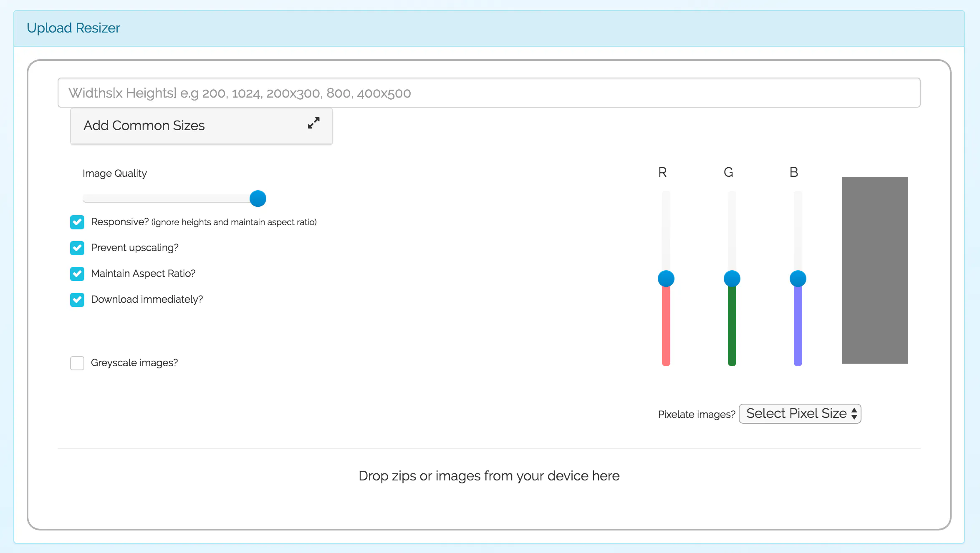Viewport: 980px width, 553px height.
Task: Toggle the Maintain Aspect Ratio checkbox
Action: [77, 274]
